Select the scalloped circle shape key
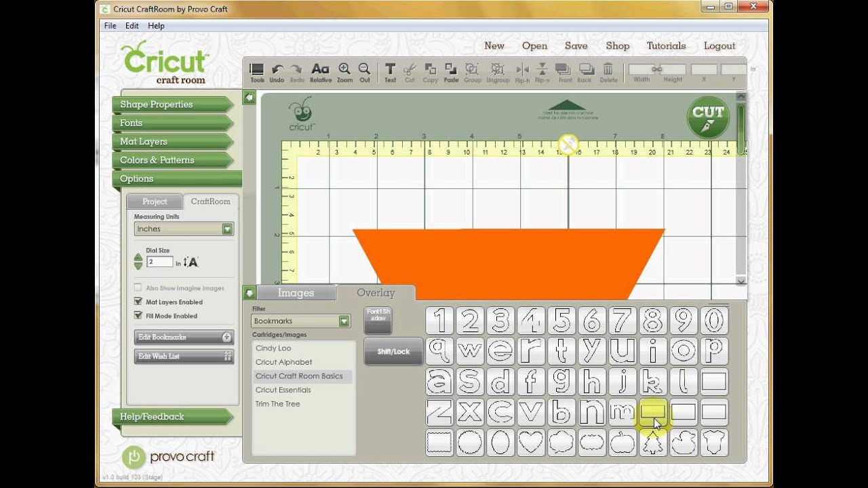 coord(470,442)
